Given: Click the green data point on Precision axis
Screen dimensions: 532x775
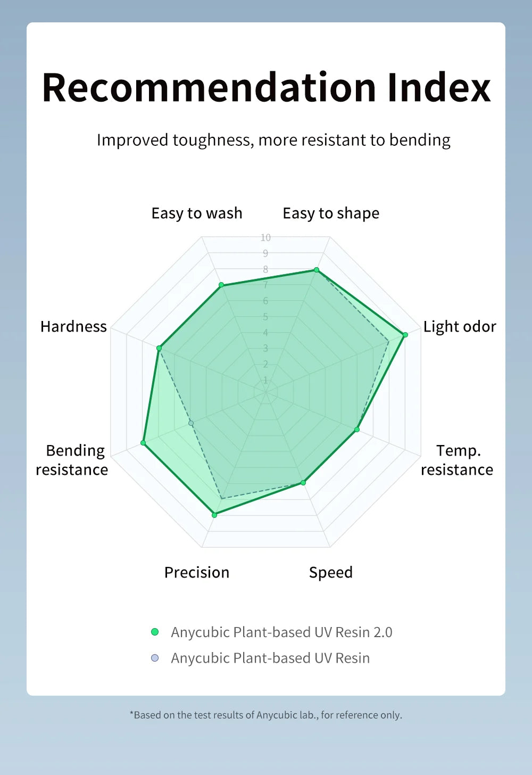Looking at the screenshot, I should [x=214, y=515].
